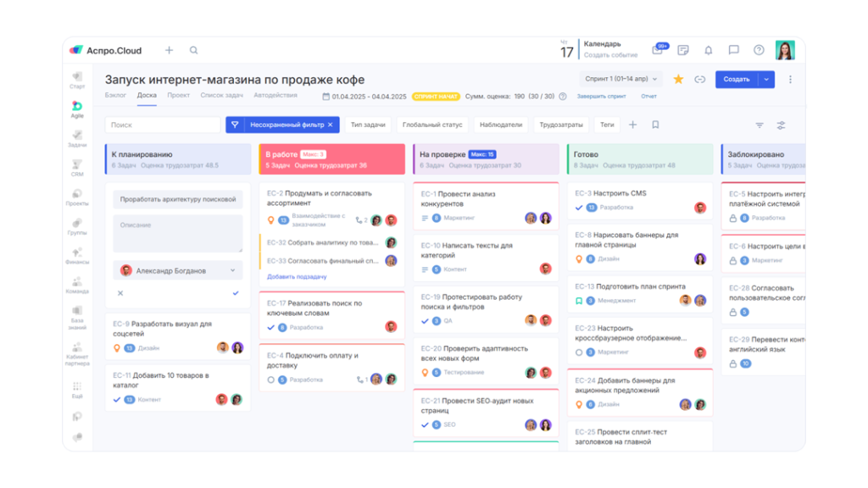Open the Финансы sidebar section
The image size is (868, 488).
coord(76,254)
